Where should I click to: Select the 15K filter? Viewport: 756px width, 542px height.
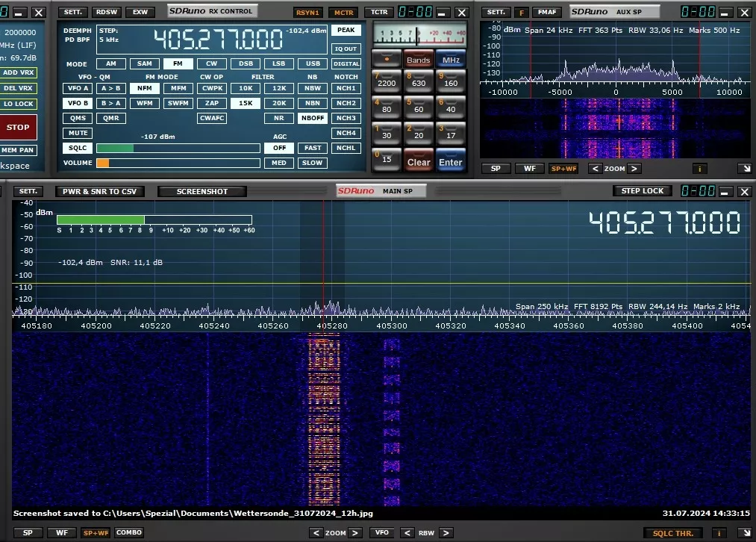coord(246,103)
